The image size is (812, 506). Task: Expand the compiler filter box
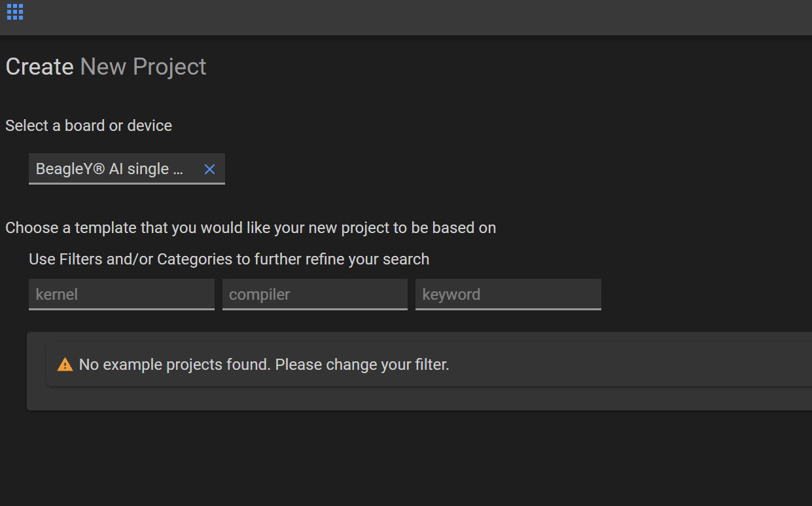tap(314, 295)
